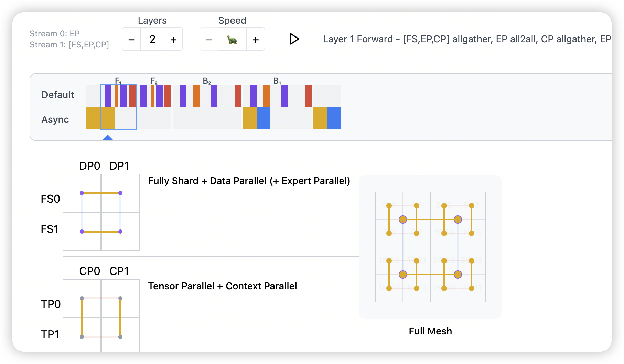Select the TP0 / CP1 grid cell
Image resolution: width=624 pixels, height=364 pixels.
120,298
